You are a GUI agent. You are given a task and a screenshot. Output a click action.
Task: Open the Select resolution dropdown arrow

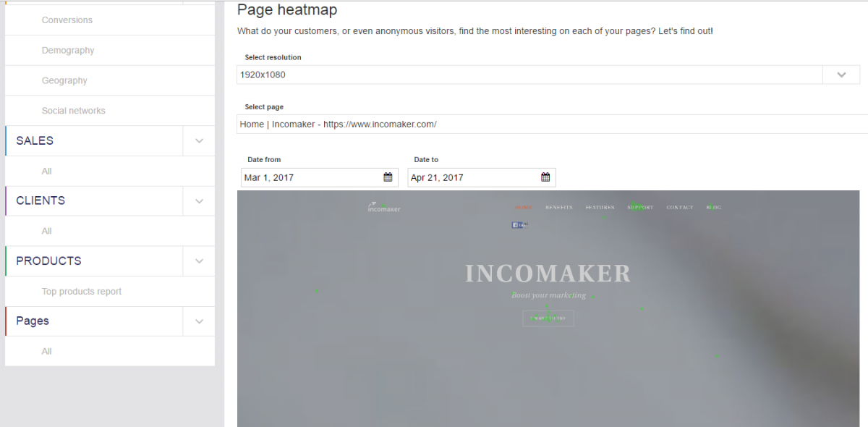click(841, 75)
